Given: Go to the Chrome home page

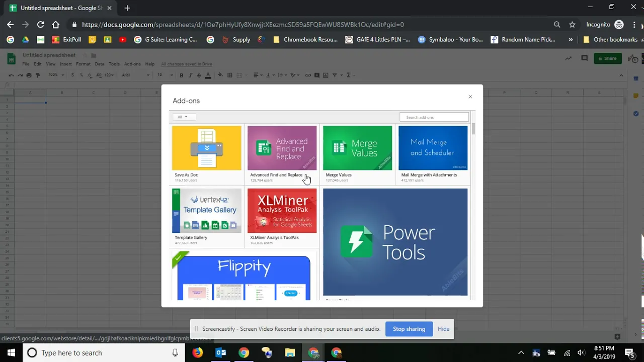Looking at the screenshot, I should (x=56, y=25).
